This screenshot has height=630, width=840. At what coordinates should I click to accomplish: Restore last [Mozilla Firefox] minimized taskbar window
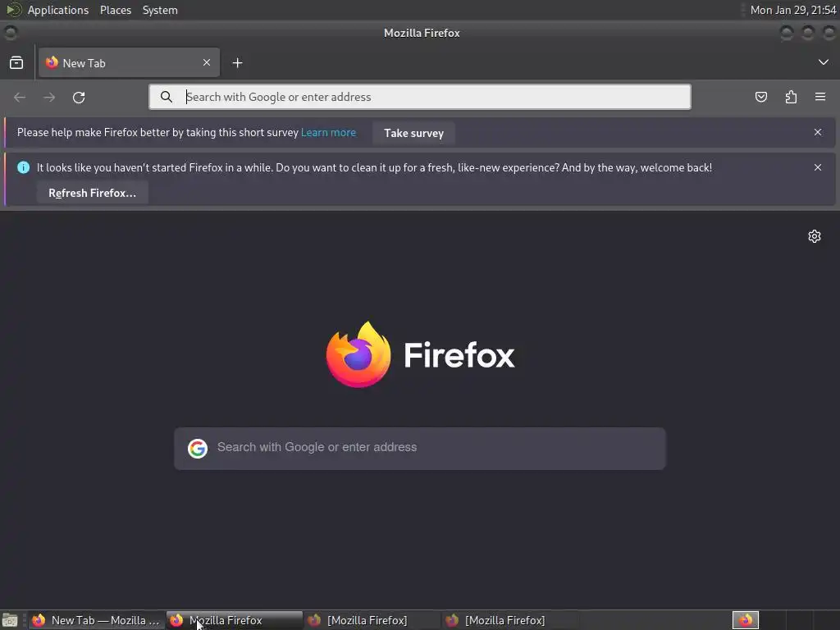pyautogui.click(x=510, y=620)
